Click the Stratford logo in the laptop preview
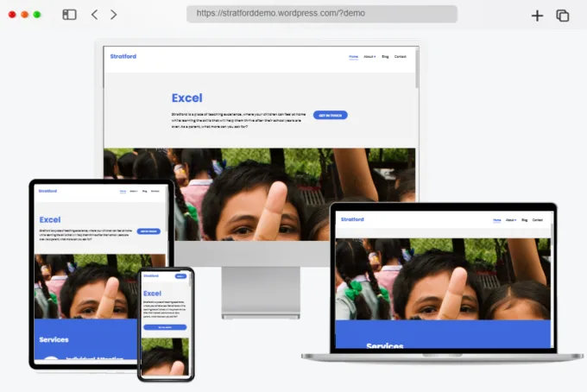The height and width of the screenshot is (392, 587). (x=352, y=219)
